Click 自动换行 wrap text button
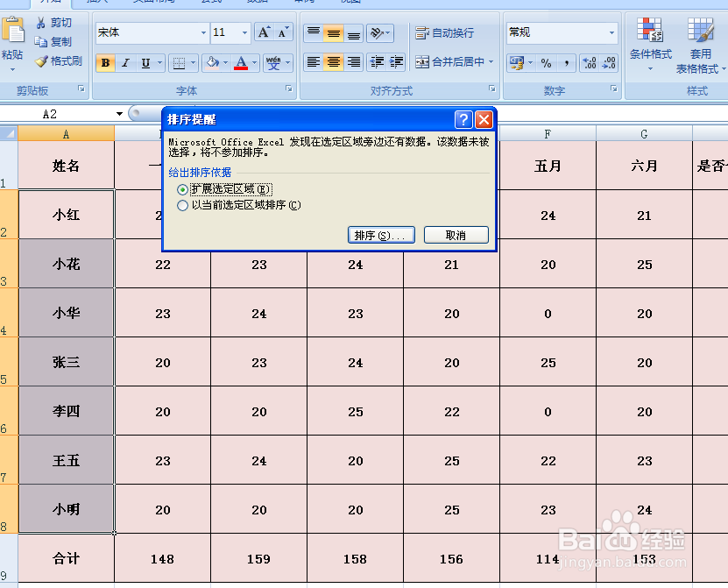This screenshot has width=728, height=588. point(444,33)
